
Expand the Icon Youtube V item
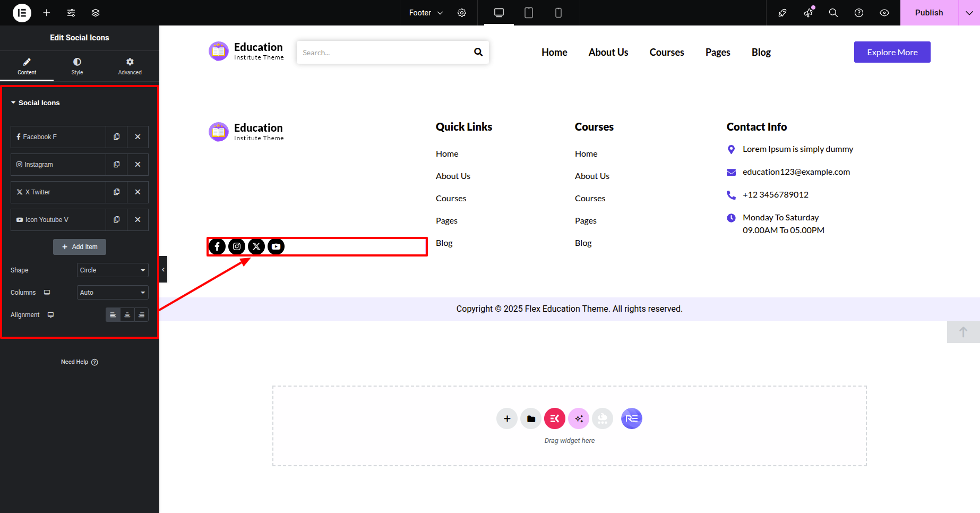(58, 220)
